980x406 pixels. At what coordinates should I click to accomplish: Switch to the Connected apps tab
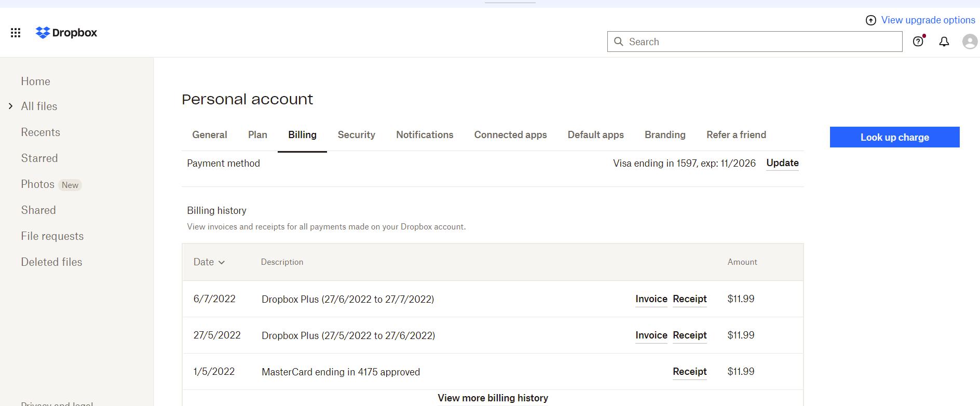click(511, 135)
